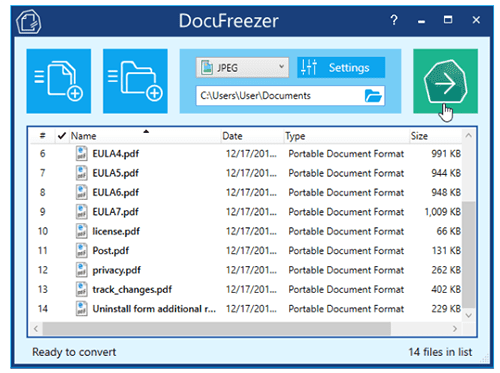
Task: Toggle the checkmark column header
Action: point(62,136)
